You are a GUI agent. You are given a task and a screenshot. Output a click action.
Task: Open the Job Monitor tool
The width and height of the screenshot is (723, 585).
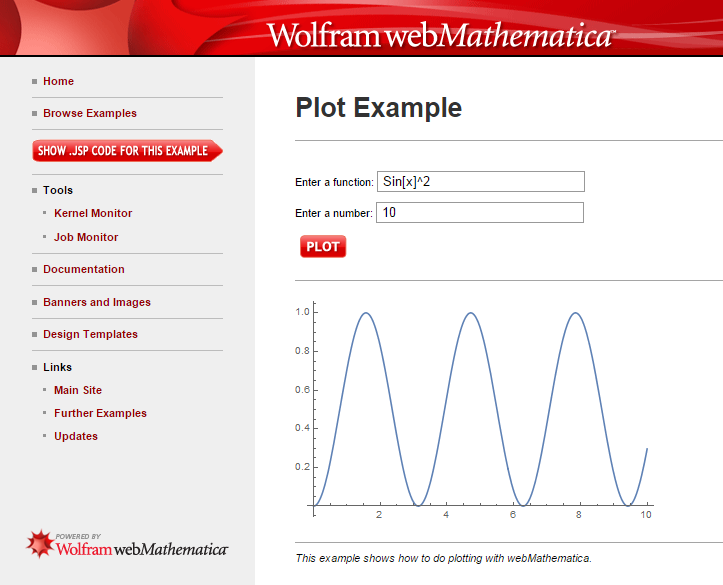(86, 237)
